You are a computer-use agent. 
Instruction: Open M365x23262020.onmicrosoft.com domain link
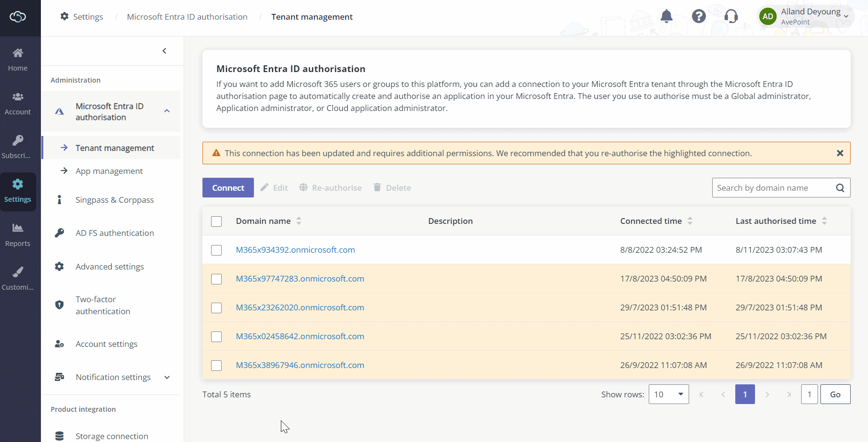pos(300,307)
